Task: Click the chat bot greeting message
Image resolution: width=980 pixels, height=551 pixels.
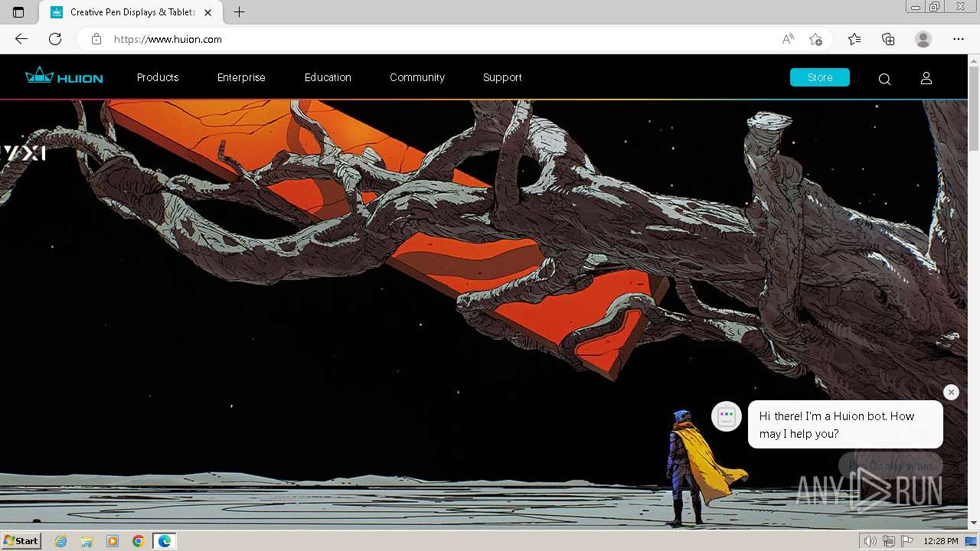Action: coord(845,425)
